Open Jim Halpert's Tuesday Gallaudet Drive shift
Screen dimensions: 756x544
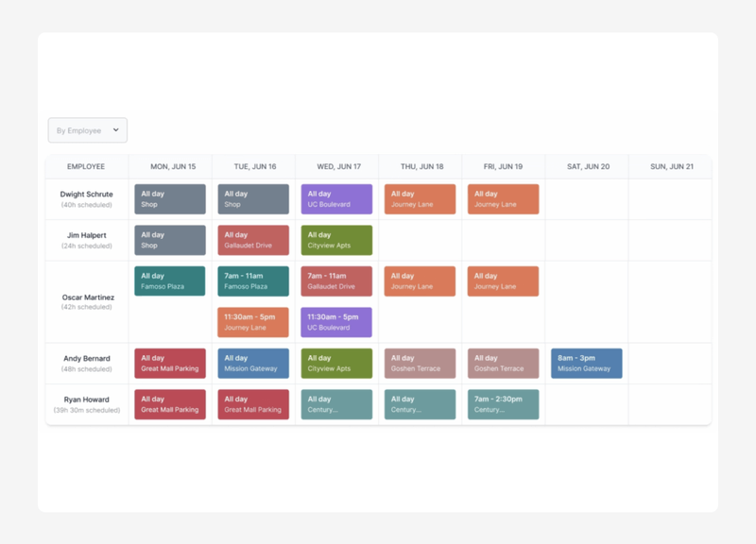251,240
